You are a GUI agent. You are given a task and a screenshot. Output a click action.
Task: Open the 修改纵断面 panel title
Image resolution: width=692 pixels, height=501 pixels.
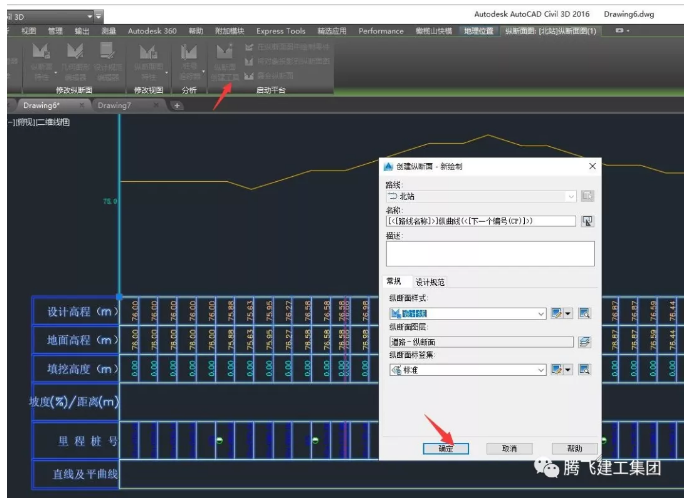click(74, 90)
